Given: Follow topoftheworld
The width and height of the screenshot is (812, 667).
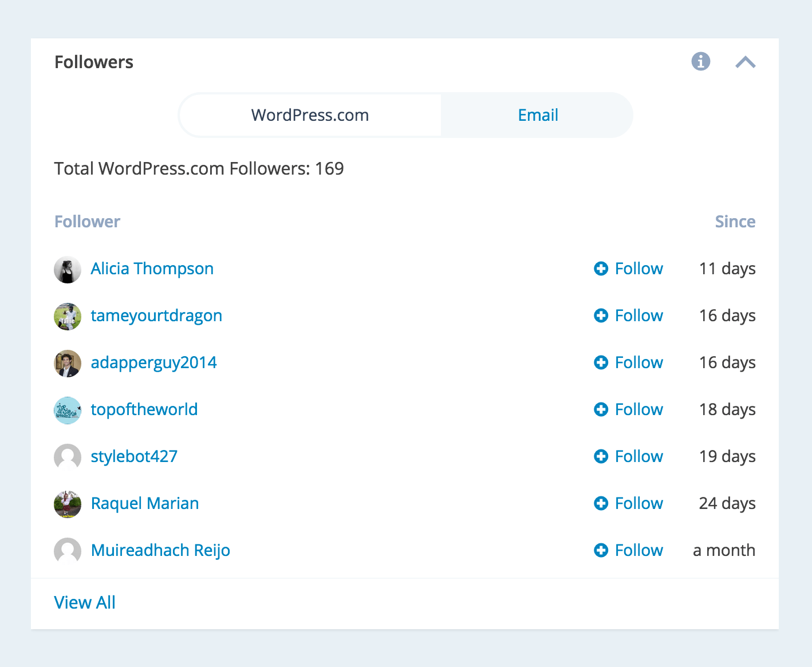Looking at the screenshot, I should pyautogui.click(x=638, y=409).
